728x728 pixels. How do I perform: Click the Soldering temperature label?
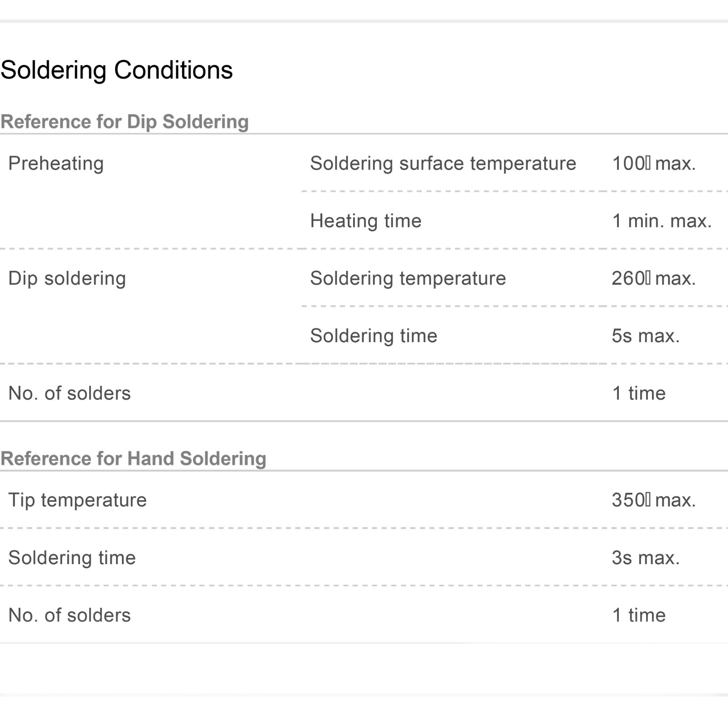tap(408, 278)
